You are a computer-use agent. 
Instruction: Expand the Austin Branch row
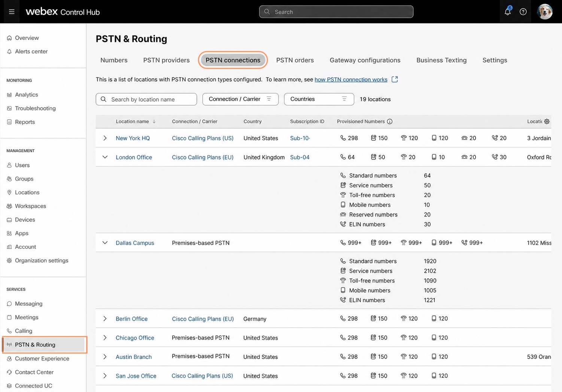click(105, 357)
